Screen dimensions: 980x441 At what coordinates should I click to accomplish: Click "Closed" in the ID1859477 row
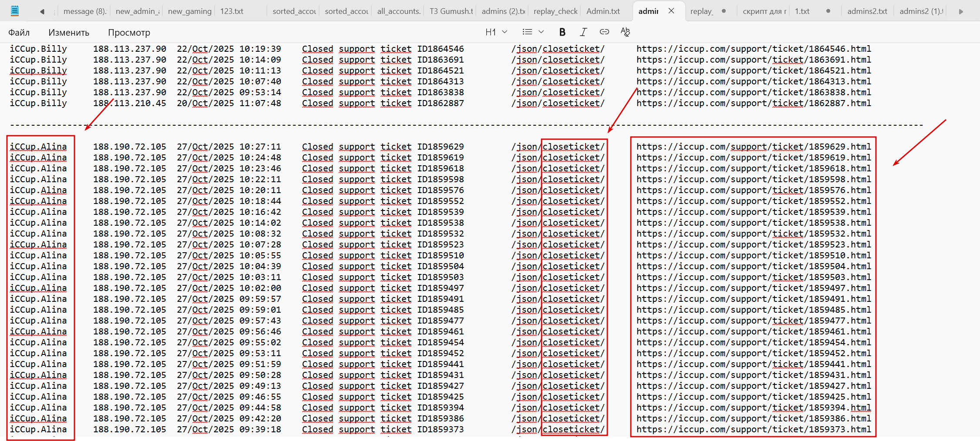click(317, 321)
